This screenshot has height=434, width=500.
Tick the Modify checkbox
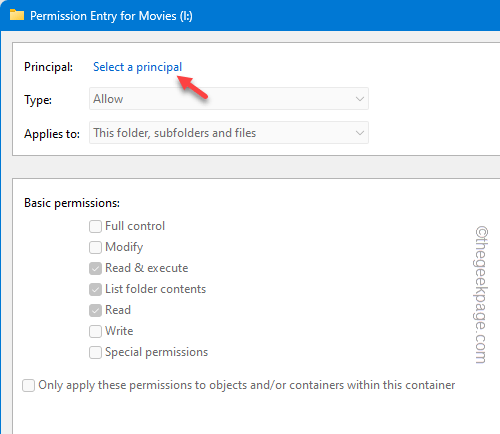coord(95,247)
